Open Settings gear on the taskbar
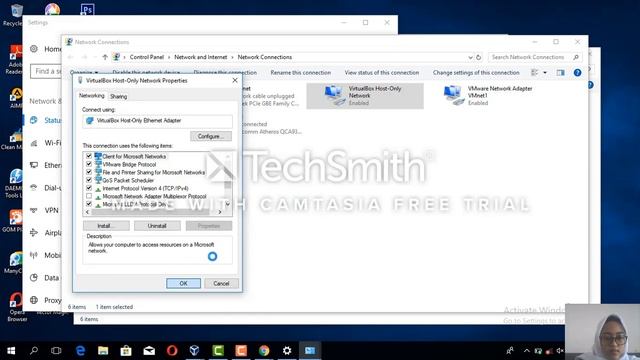The width and height of the screenshot is (640, 360). (x=287, y=350)
